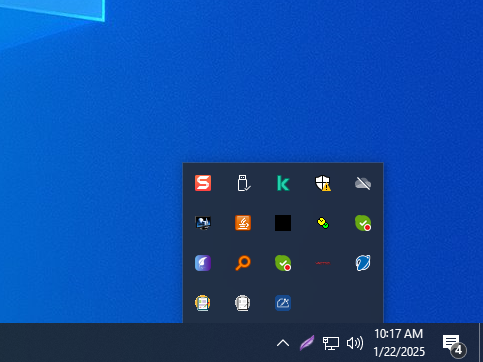
Task: Click the colorful yellow notepad tray icon
Action: click(x=203, y=303)
